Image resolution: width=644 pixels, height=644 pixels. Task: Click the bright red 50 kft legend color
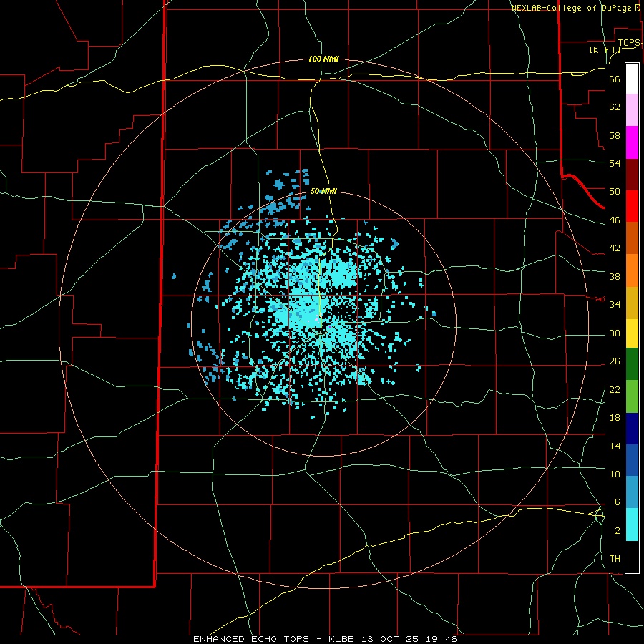click(632, 206)
